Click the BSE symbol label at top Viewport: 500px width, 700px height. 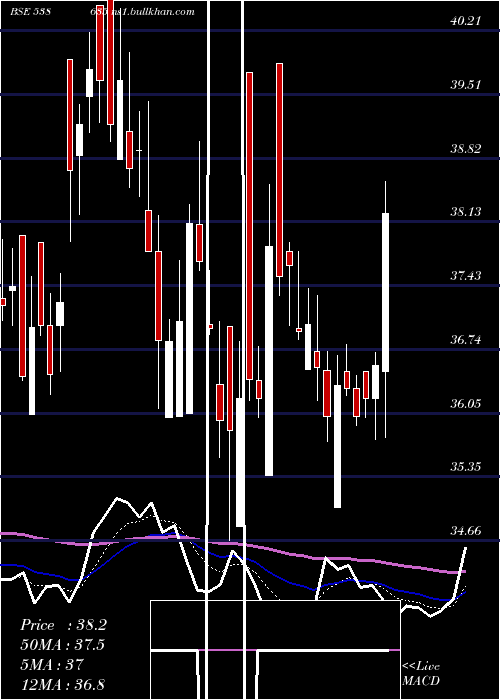point(30,11)
